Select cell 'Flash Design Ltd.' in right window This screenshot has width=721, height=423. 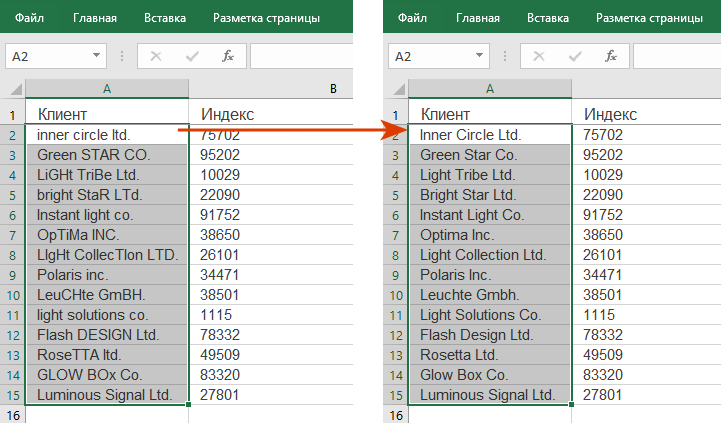(x=490, y=335)
